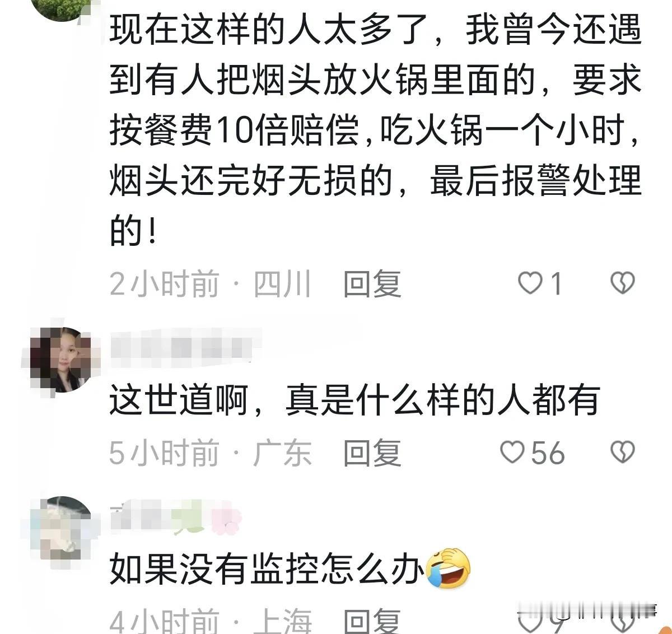Like the Shanghai comment about 监控
Screen dimensions: 672x634
[x=529, y=621]
